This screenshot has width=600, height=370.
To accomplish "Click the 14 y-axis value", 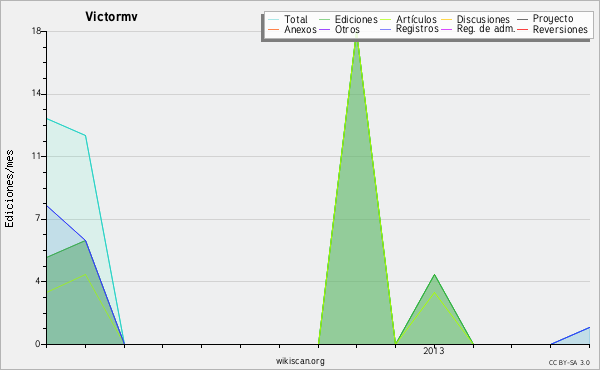I will pyautogui.click(x=36, y=94).
